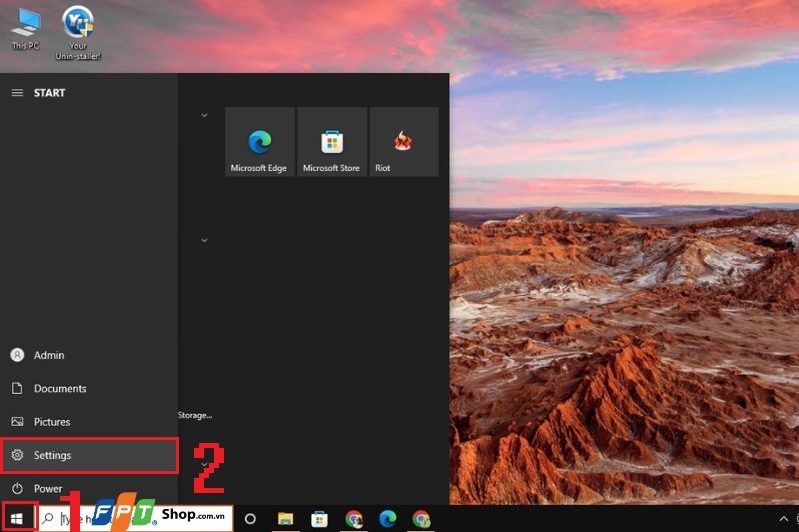Open Documents from Start menu
Viewport: 799px width, 532px height.
point(89,389)
